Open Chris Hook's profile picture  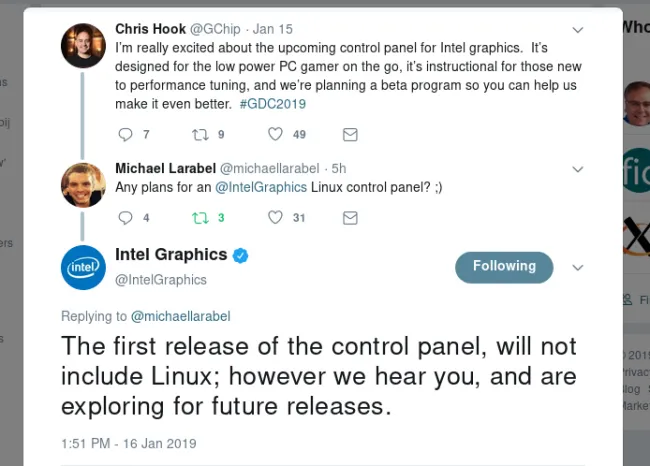(83, 46)
